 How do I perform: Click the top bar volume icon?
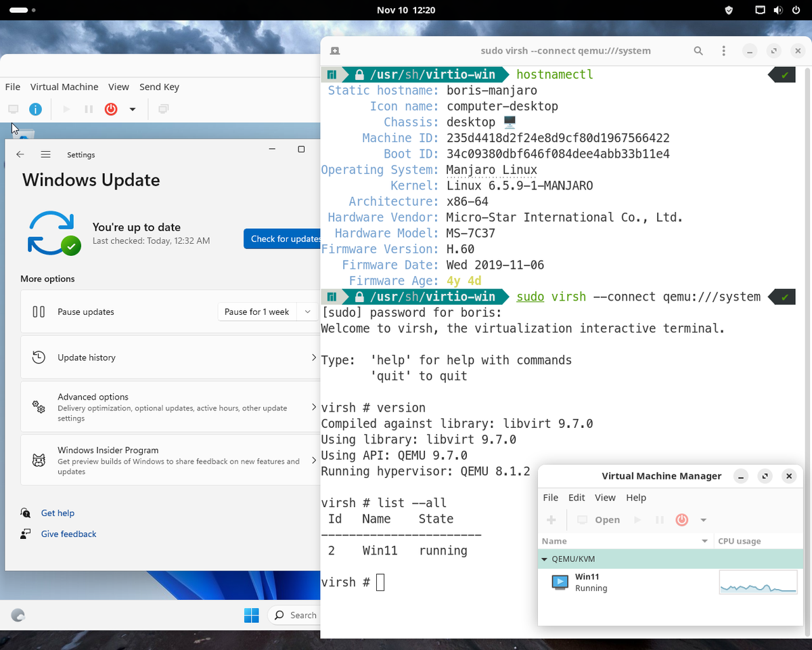[778, 10]
